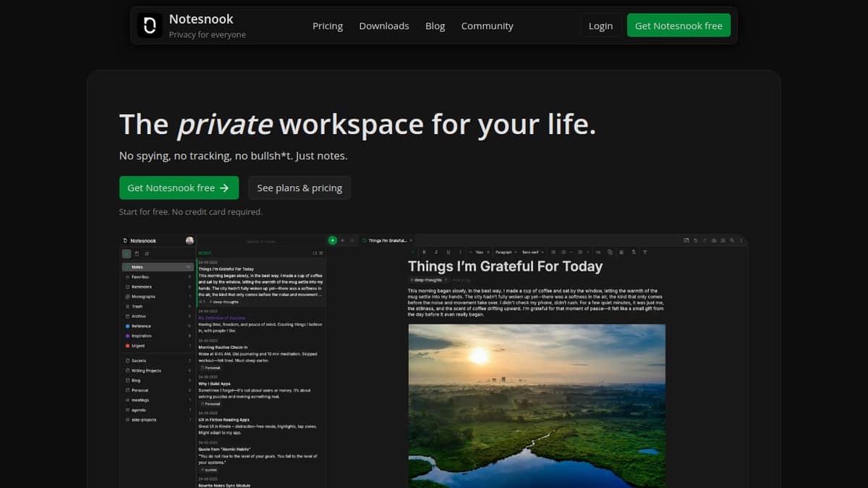Toggle bold formatting in editor toolbar

(425, 252)
